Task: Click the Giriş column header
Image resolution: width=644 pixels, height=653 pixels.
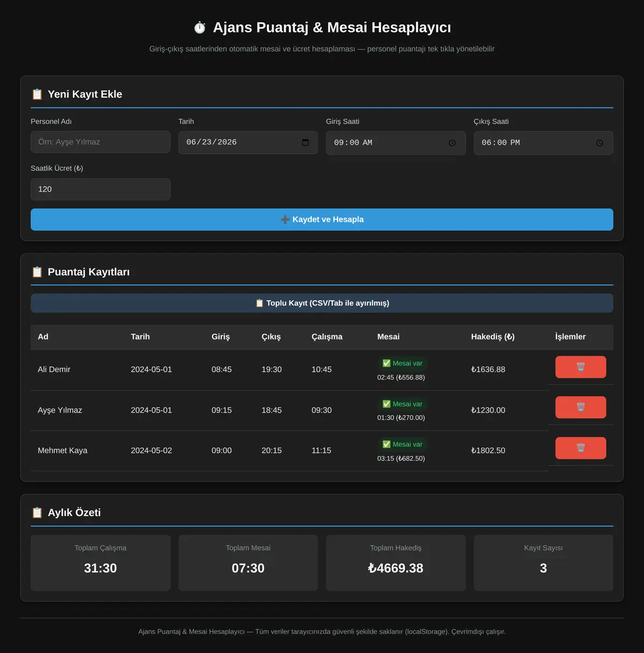Action: pyautogui.click(x=221, y=337)
